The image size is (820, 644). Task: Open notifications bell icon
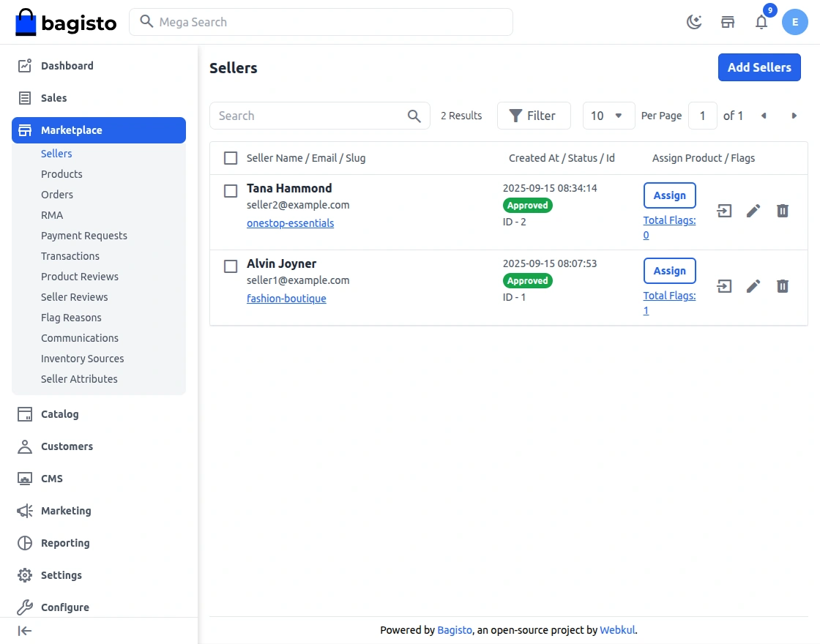761,22
